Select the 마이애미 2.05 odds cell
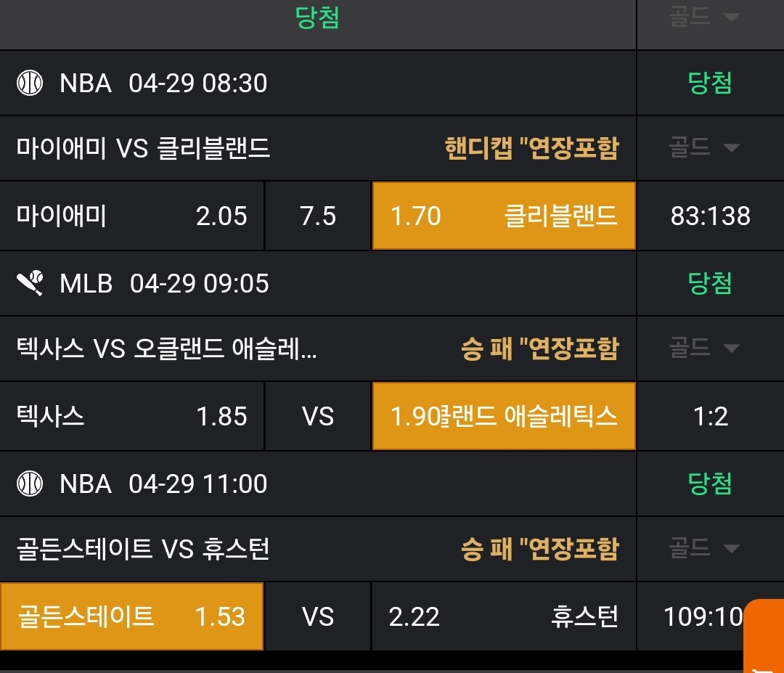 (x=131, y=216)
